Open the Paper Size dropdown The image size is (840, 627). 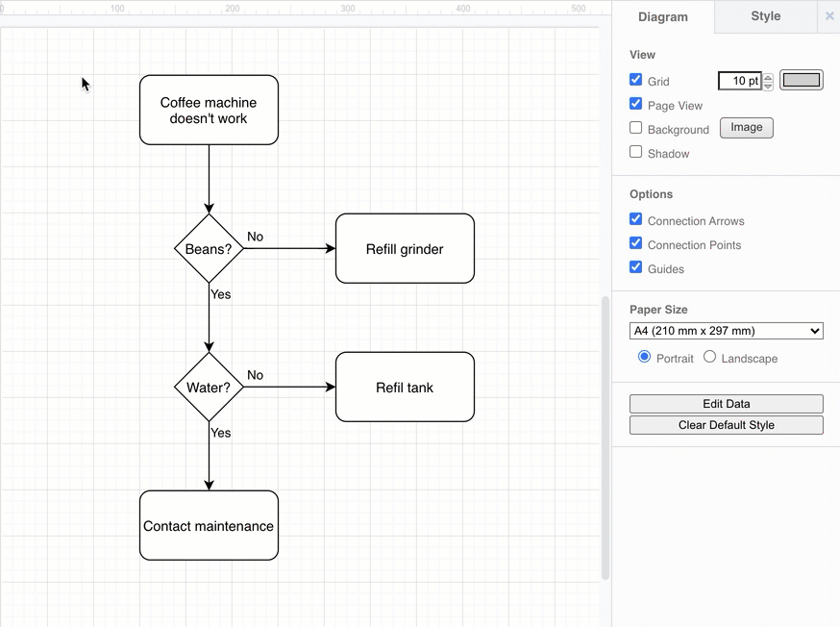click(726, 330)
